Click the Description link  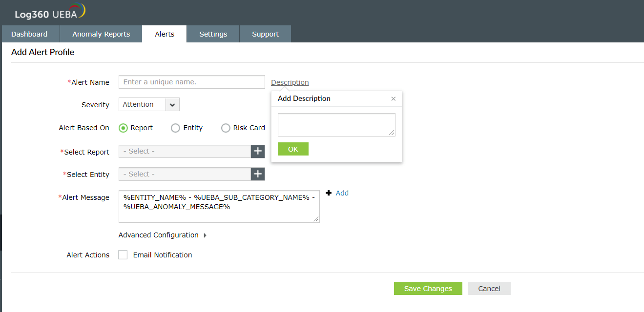pos(290,82)
